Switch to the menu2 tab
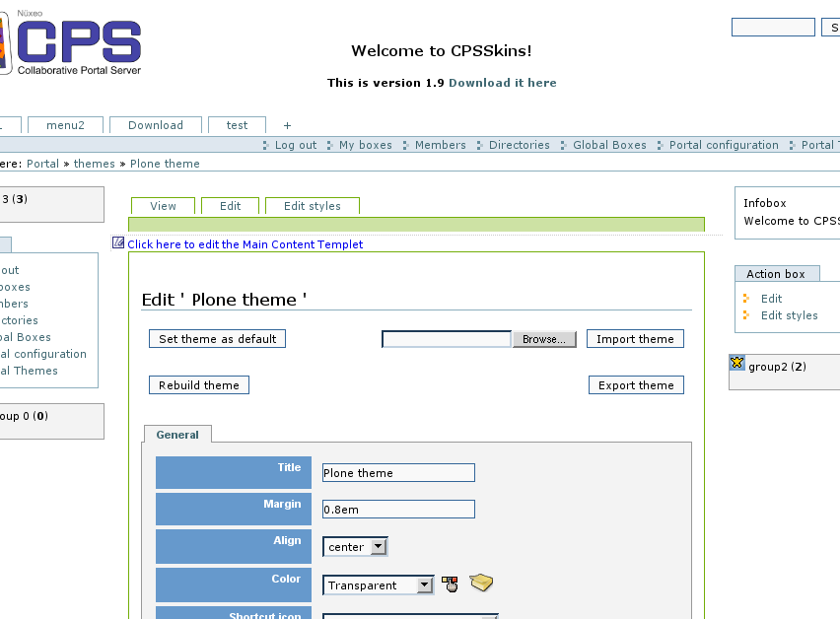 pos(65,125)
